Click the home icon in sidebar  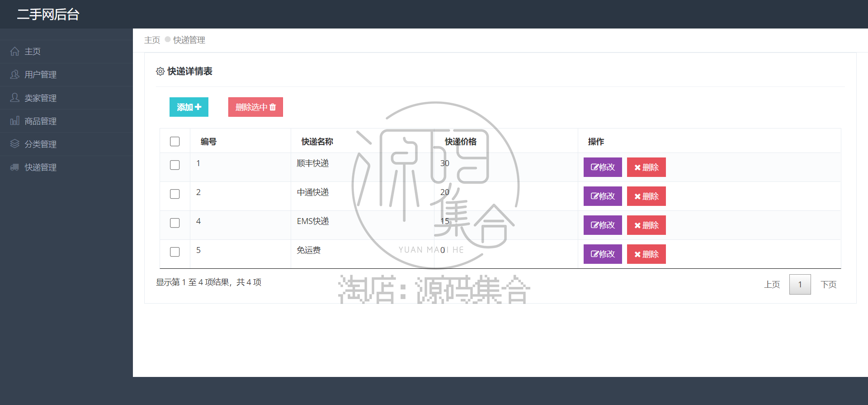pos(15,52)
